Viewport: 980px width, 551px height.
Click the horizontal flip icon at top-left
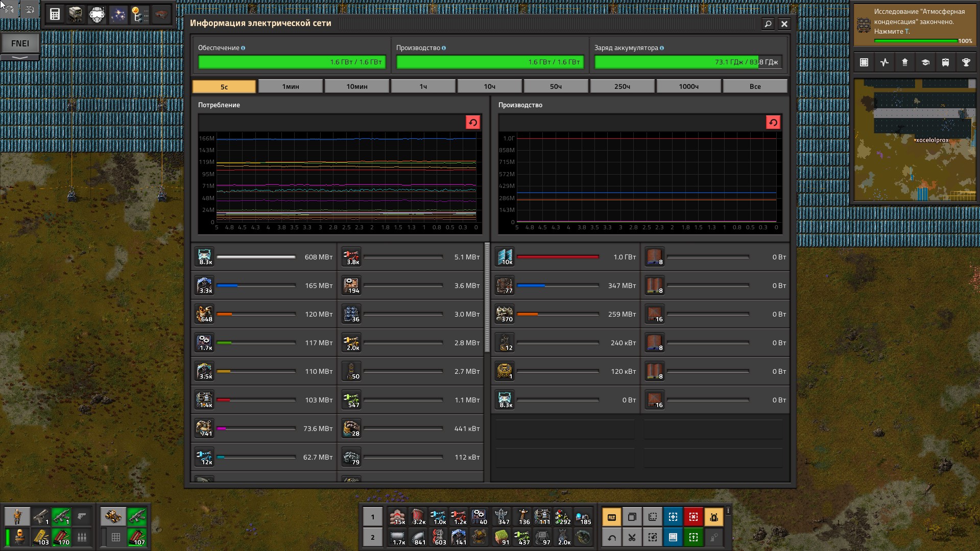[x=9, y=9]
